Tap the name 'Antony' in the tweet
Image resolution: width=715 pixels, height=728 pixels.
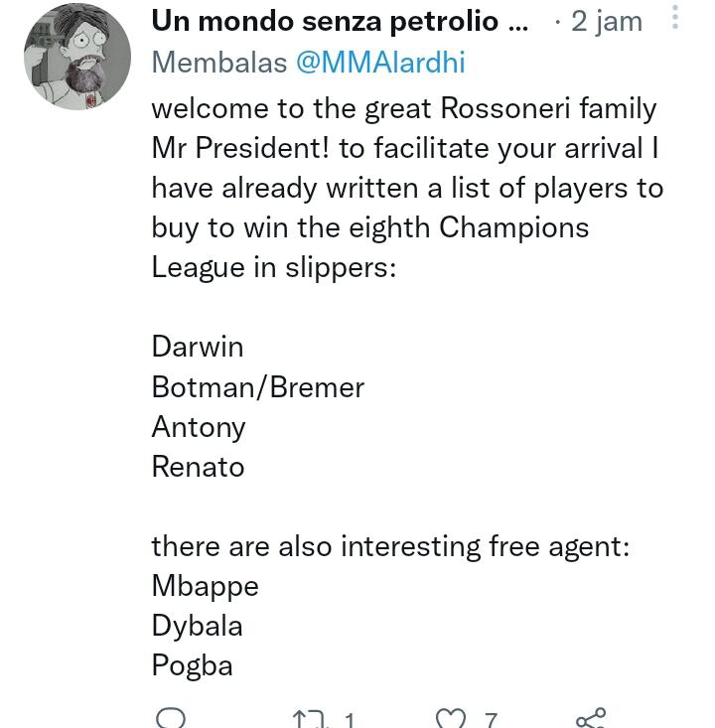pyautogui.click(x=198, y=427)
